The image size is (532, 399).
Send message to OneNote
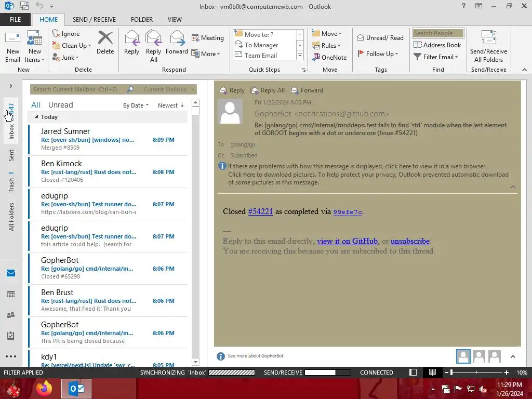329,57
